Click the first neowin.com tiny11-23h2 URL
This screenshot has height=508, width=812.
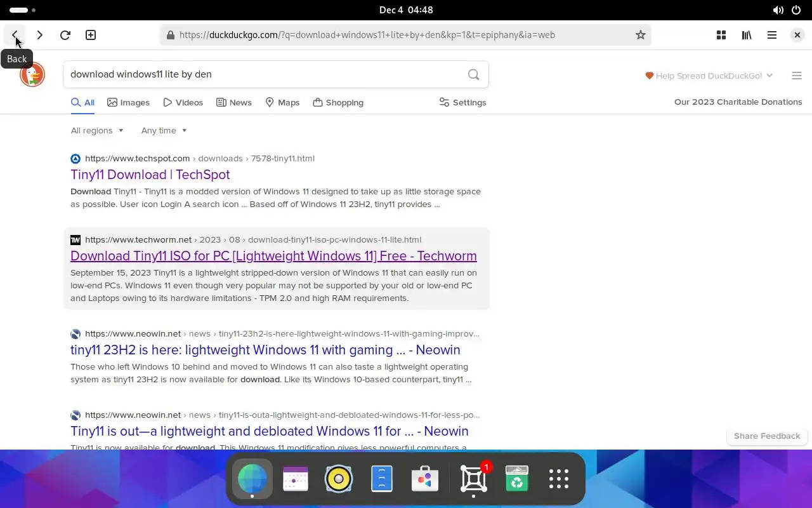[x=282, y=334]
